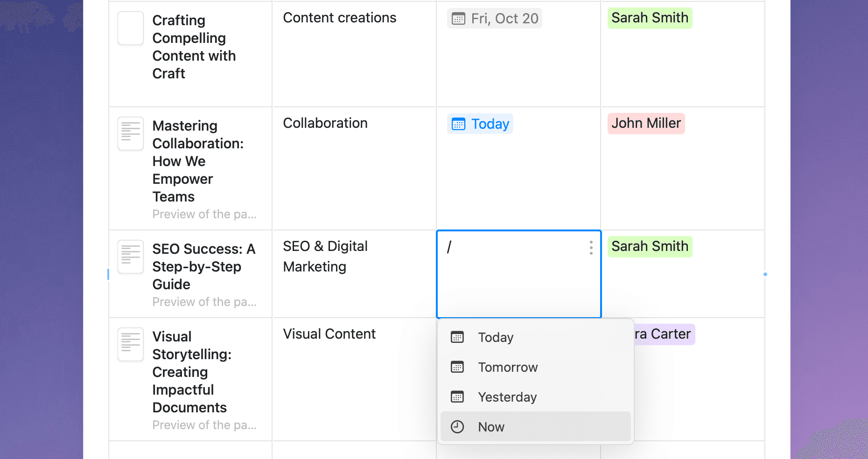Viewport: 868px width, 459px height.
Task: Click the Visual Storytelling document icon
Action: point(131,344)
